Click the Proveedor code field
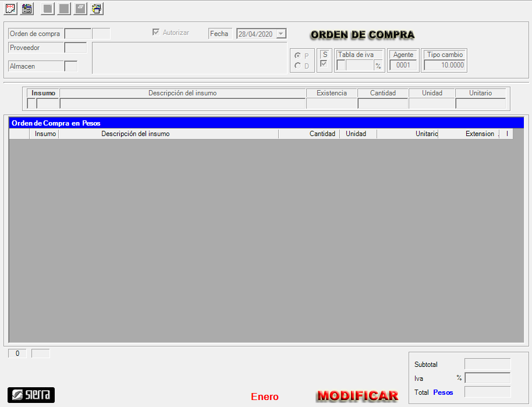Viewport: 532px width, 407px height. (x=75, y=48)
